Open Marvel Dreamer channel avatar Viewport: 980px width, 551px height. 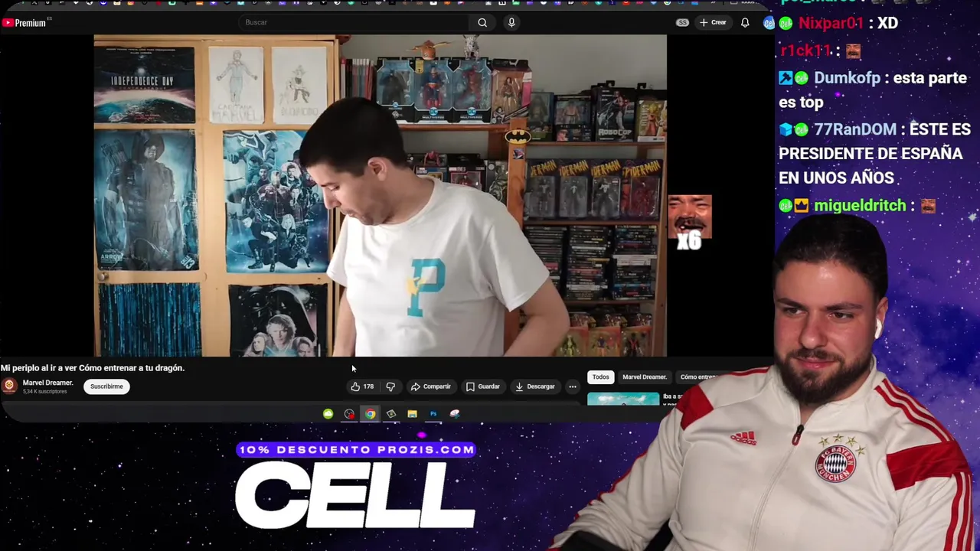click(x=9, y=386)
